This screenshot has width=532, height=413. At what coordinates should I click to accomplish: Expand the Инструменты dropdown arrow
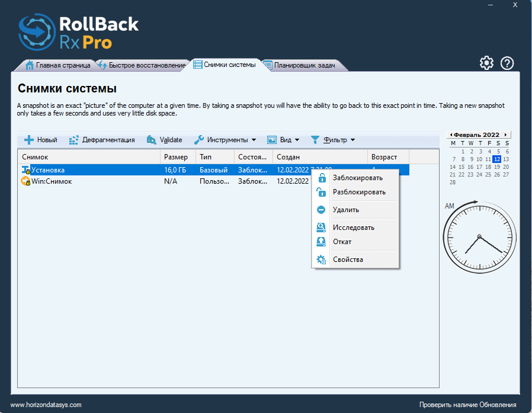(x=254, y=140)
